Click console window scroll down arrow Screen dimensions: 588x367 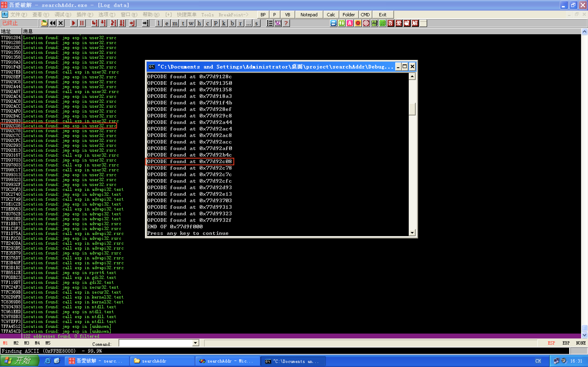click(412, 233)
